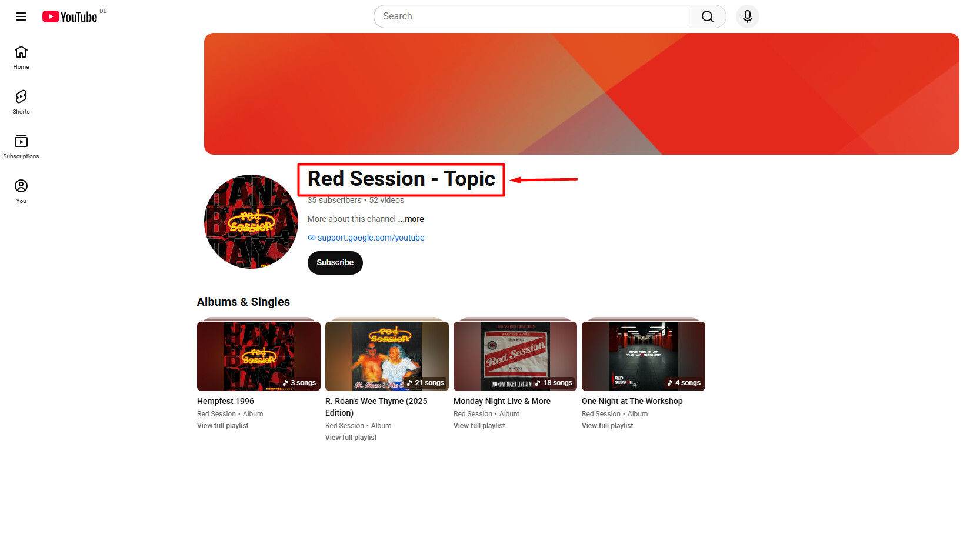Click Red Session artist under Hempfest 1996

click(x=216, y=414)
